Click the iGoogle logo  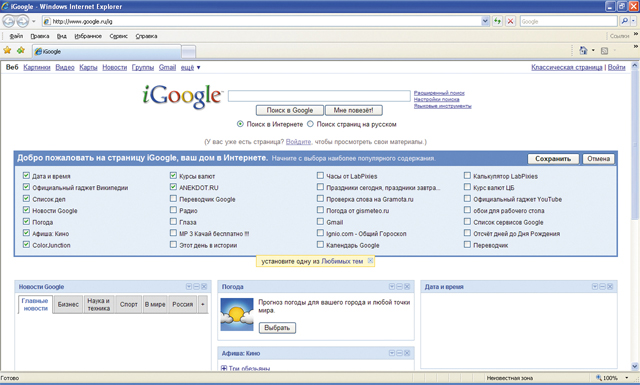182,96
